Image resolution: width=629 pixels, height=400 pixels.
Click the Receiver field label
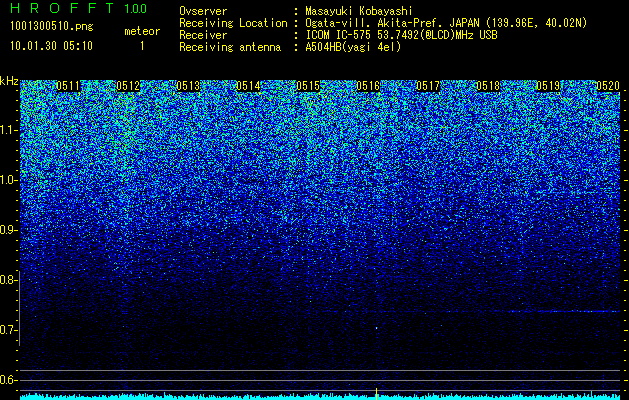coord(203,35)
